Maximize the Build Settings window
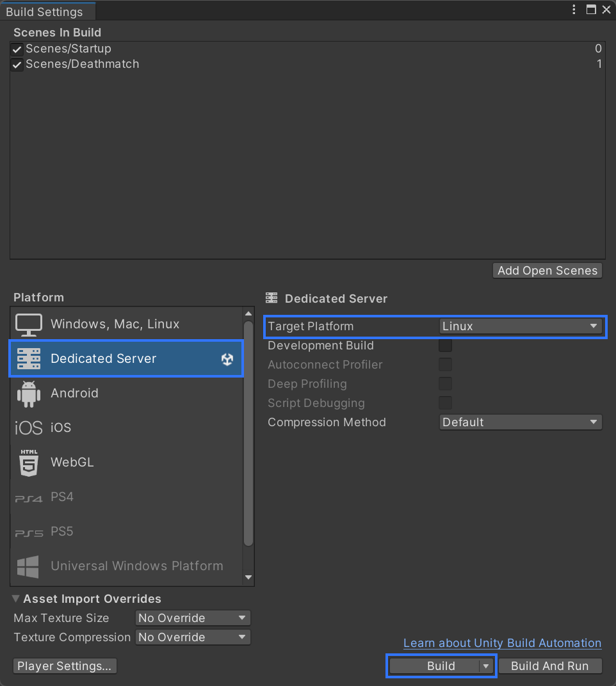616x686 pixels. 591,10
